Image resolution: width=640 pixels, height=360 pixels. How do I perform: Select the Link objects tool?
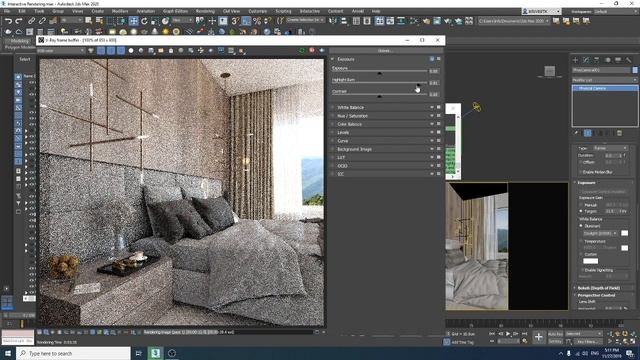[x=31, y=20]
